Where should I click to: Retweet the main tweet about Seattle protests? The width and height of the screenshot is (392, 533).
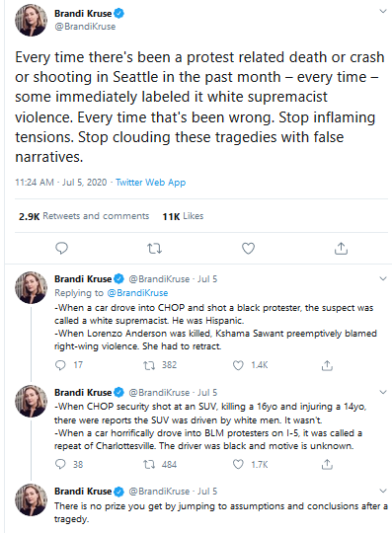(154, 249)
